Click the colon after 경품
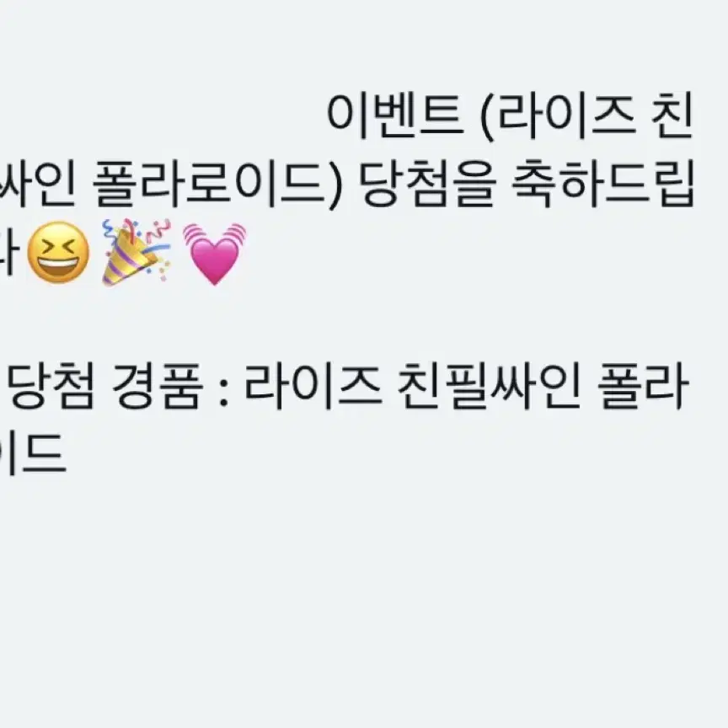The width and height of the screenshot is (728, 728). point(223,392)
